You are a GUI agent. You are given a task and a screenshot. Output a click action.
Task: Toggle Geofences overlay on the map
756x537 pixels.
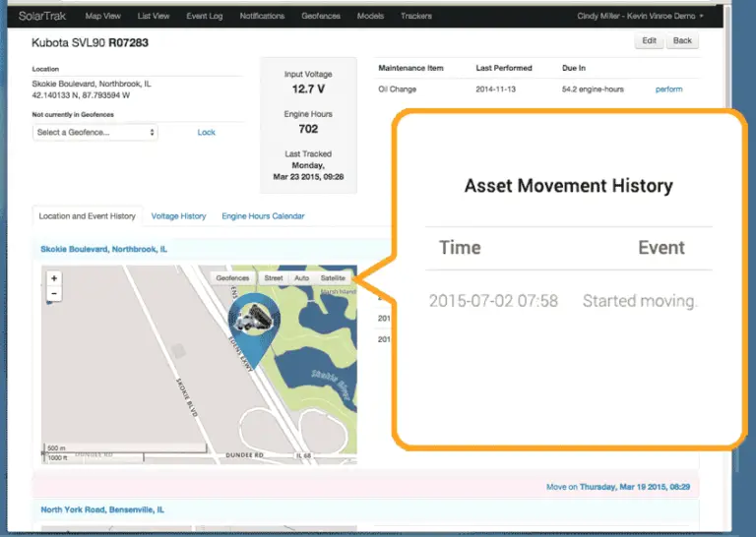coord(233,278)
